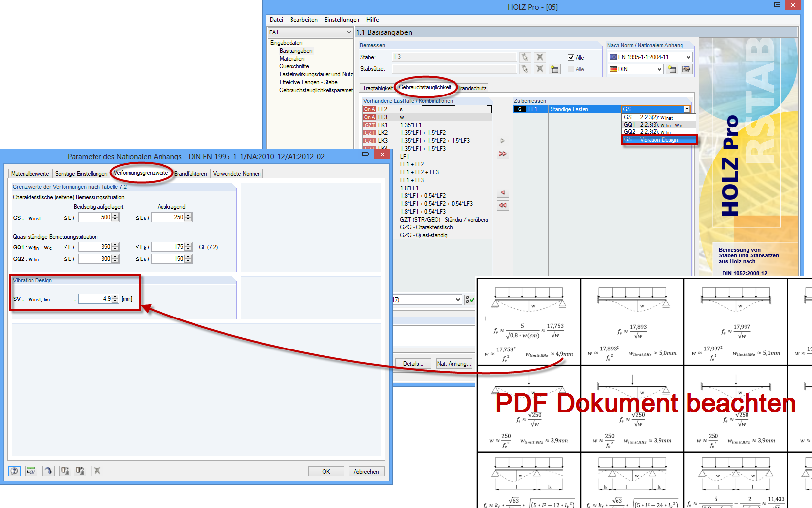Click the clear members X icon beside Stäbe
812x508 pixels.
coord(540,57)
